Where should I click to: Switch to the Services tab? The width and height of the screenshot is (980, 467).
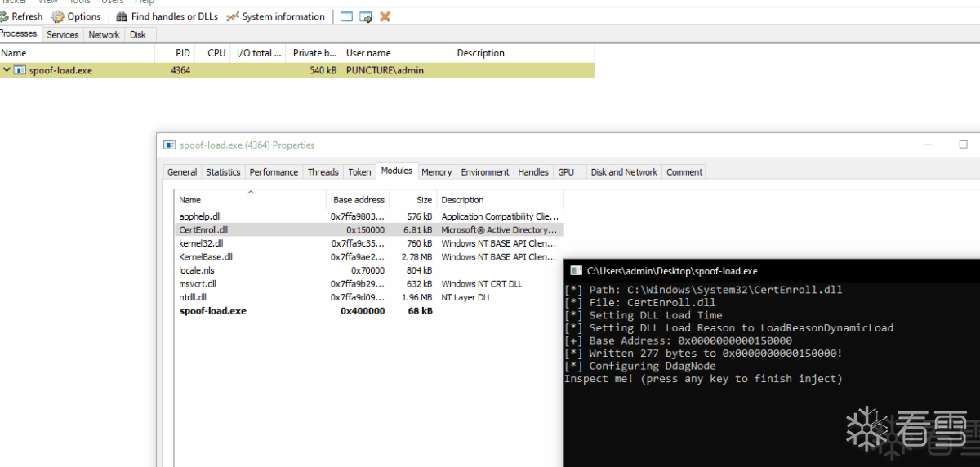(x=63, y=35)
